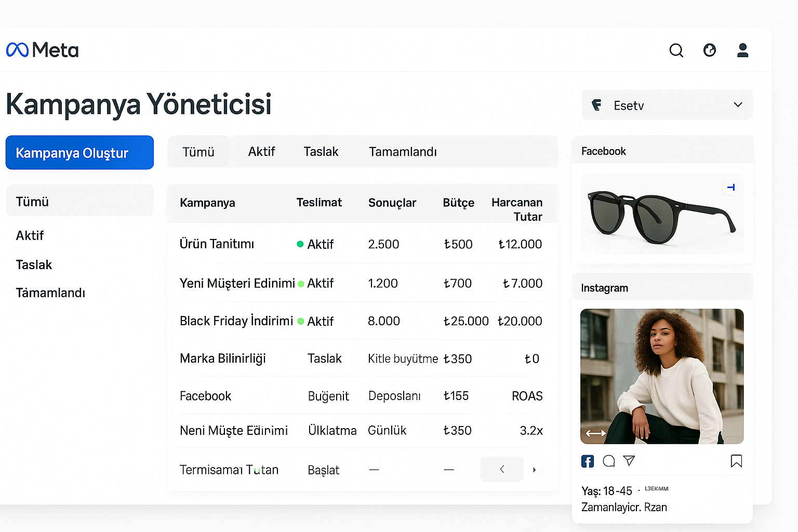Click the blue icon on sunglasses preview
Image resolution: width=798 pixels, height=532 pixels.
point(730,188)
